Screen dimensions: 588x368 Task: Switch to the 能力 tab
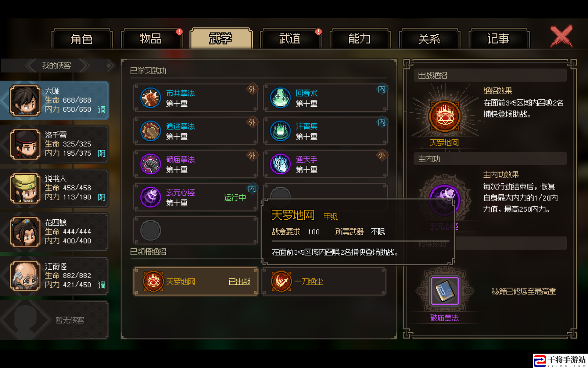point(359,39)
